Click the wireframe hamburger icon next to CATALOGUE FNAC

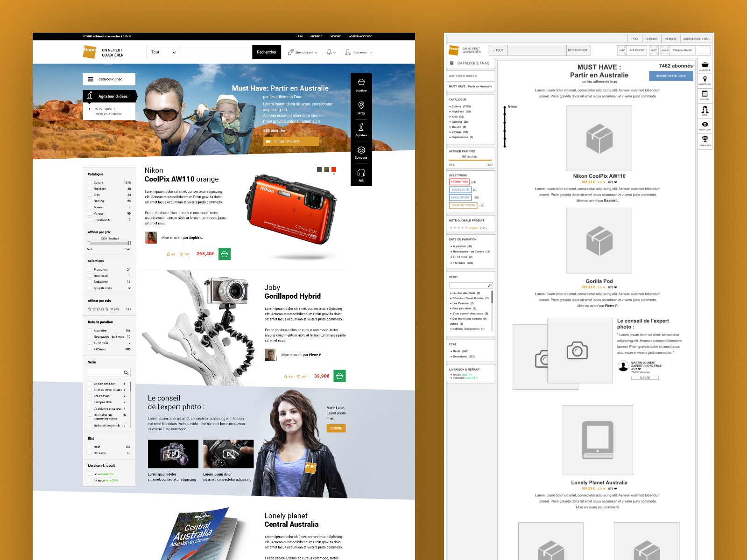(451, 63)
